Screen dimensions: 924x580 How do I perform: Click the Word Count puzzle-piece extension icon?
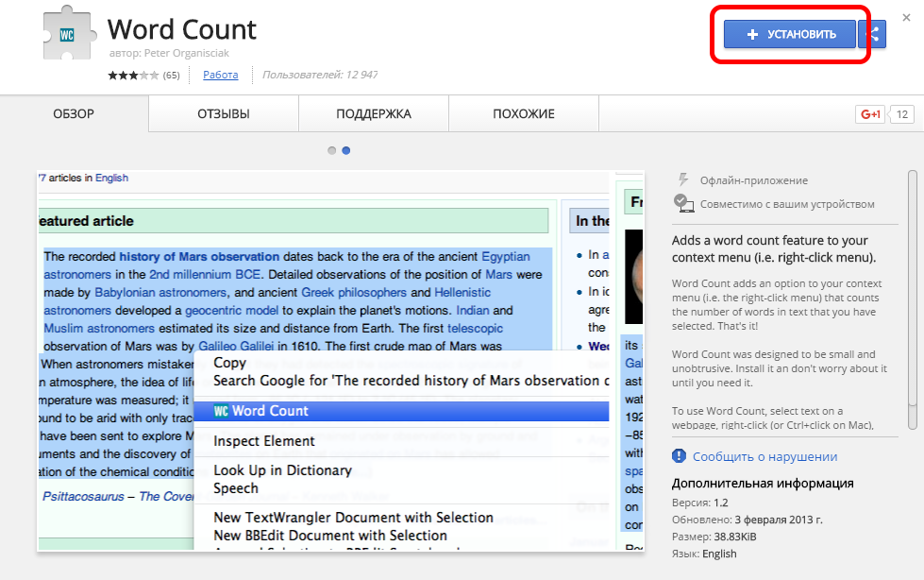(x=70, y=33)
